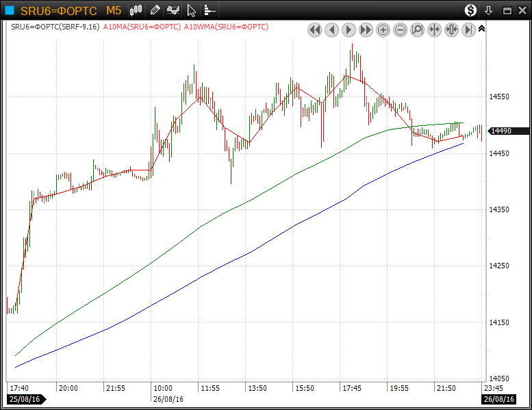Zoom in with the plus magnifier
Image resolution: width=532 pixels, height=410 pixels.
tap(383, 29)
